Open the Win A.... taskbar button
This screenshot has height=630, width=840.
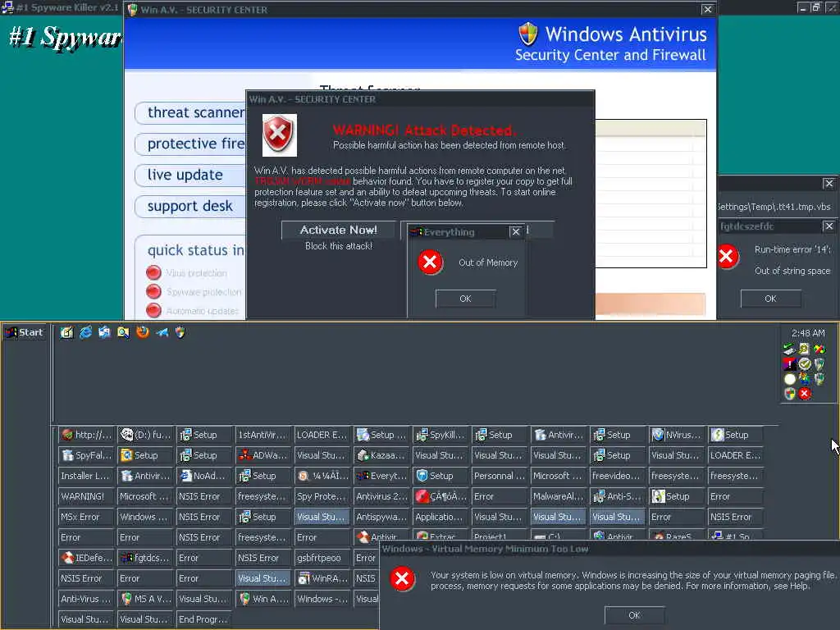(x=263, y=598)
